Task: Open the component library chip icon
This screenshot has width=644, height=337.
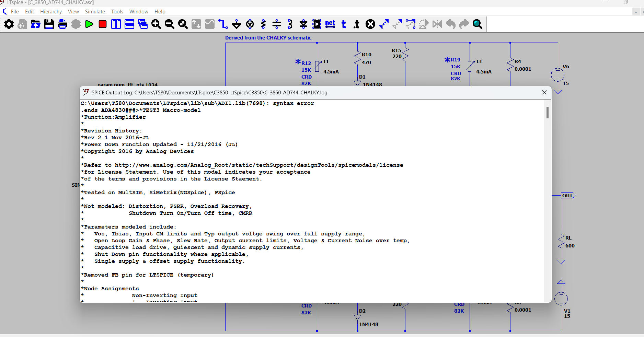Action: tap(317, 24)
